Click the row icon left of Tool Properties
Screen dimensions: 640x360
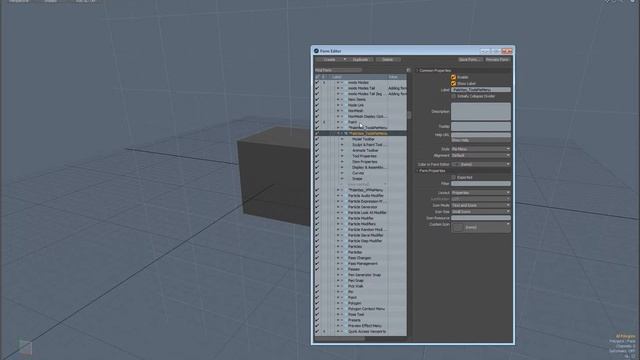point(342,156)
